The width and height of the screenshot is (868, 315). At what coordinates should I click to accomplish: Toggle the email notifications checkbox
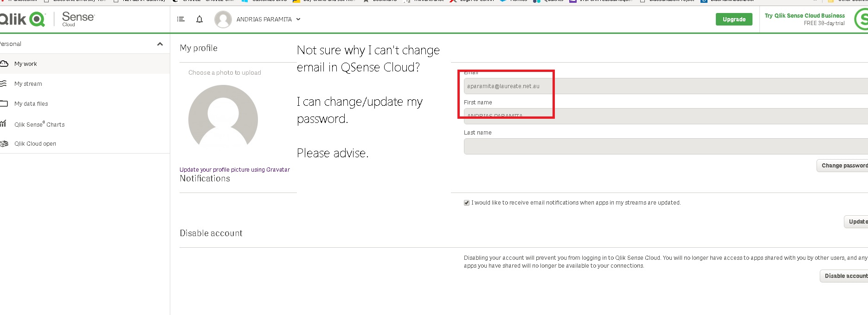pyautogui.click(x=467, y=203)
